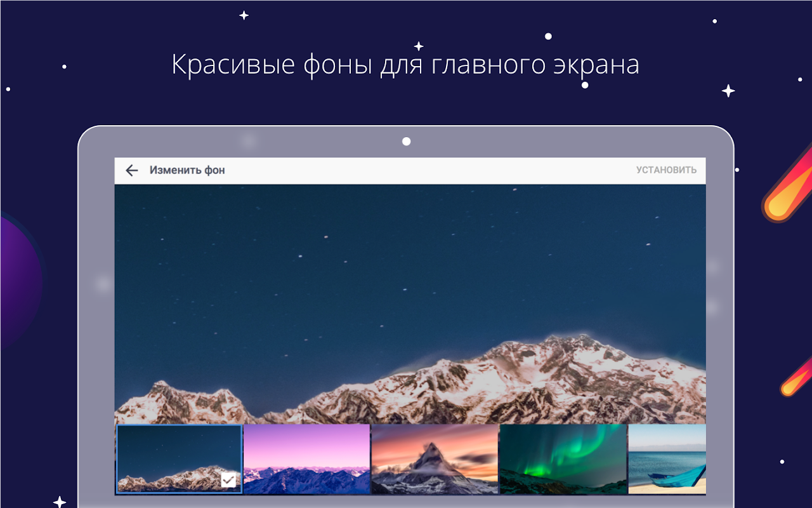Click the УСТАНОВИТЬ button
Image resolution: width=812 pixels, height=508 pixels.
click(x=666, y=170)
